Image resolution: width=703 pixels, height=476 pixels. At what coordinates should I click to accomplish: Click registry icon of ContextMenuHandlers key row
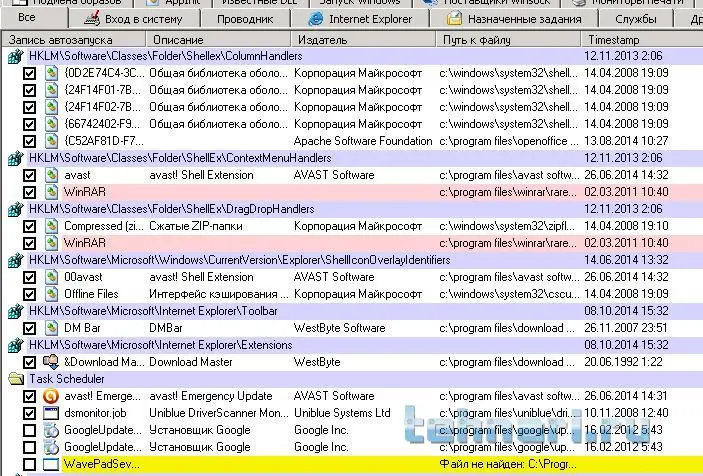point(16,159)
